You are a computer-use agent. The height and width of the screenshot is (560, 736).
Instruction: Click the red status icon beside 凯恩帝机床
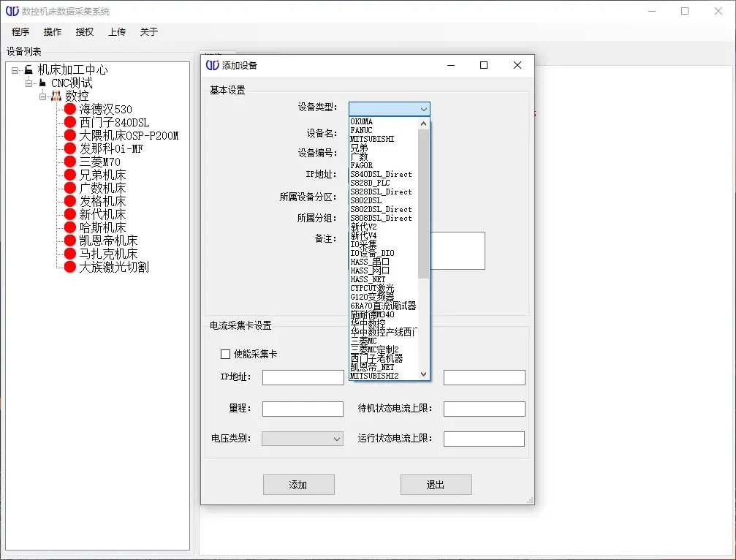point(70,241)
